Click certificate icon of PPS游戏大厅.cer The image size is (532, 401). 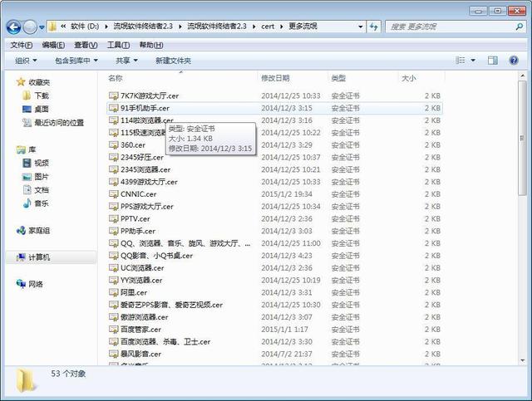coord(113,207)
